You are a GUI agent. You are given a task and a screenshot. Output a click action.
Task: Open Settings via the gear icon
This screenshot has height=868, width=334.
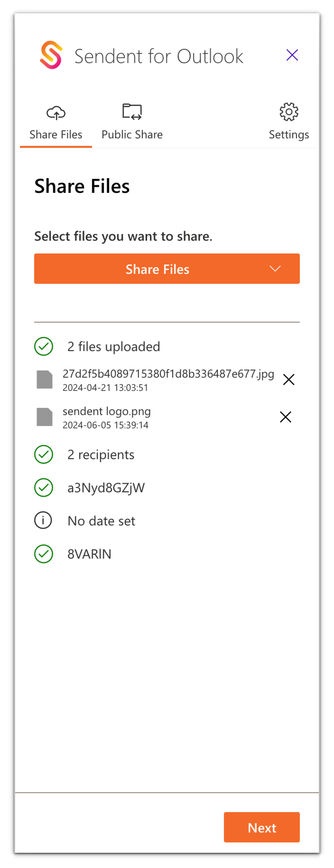pos(289,112)
